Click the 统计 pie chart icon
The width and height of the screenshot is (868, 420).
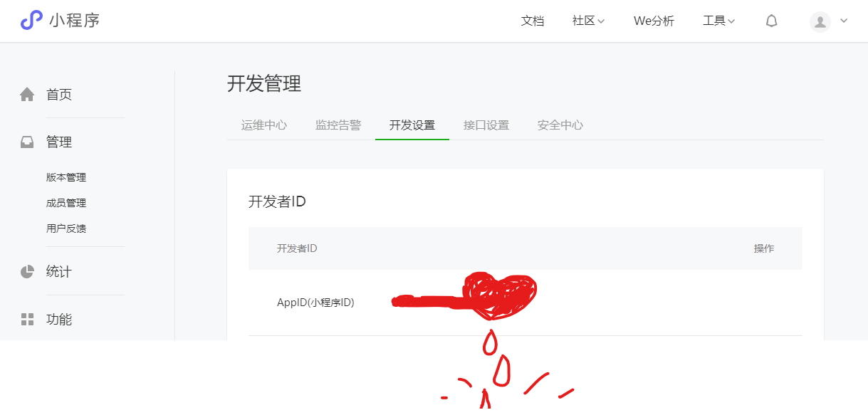coord(27,272)
